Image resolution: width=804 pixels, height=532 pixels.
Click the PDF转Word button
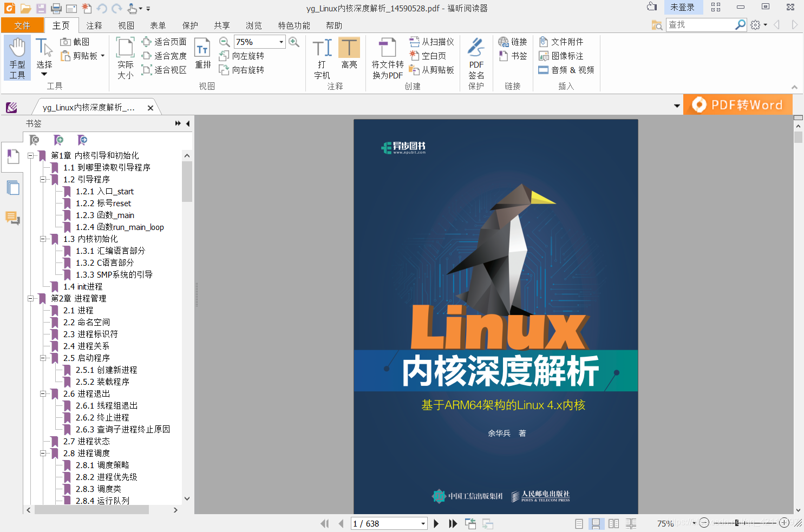tap(738, 104)
